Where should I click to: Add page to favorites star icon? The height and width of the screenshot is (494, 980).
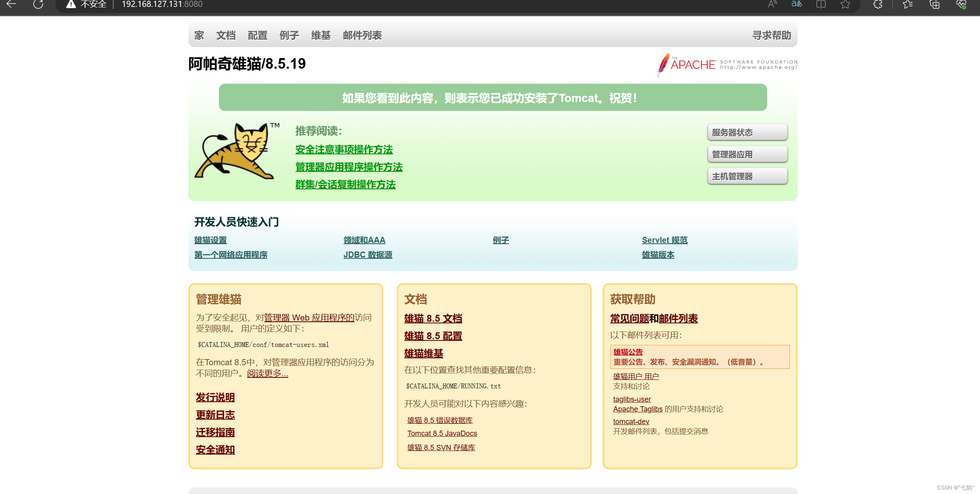click(845, 4)
